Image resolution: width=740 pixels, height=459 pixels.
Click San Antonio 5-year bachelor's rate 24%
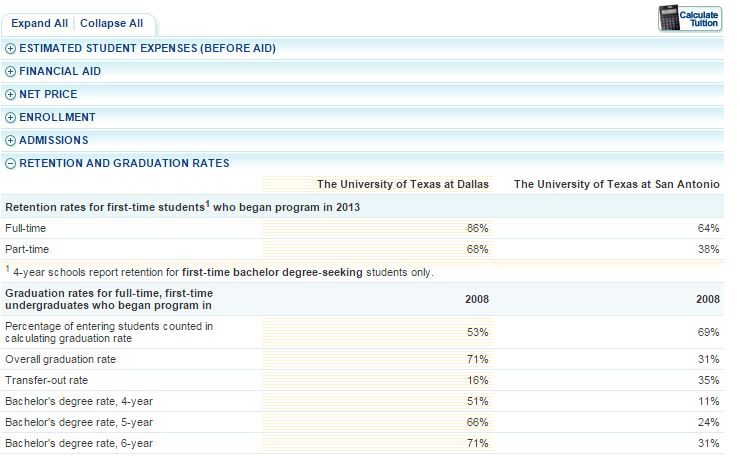[708, 423]
